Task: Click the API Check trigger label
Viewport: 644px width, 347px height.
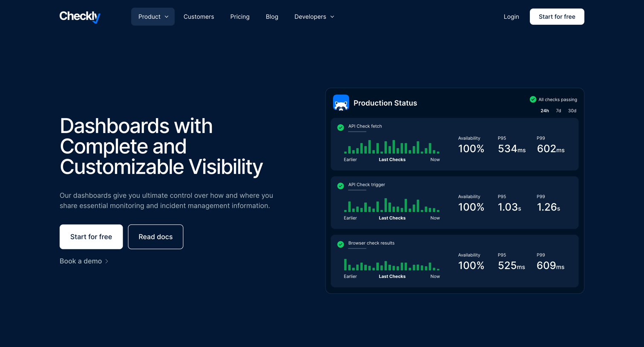Action: 367,185
